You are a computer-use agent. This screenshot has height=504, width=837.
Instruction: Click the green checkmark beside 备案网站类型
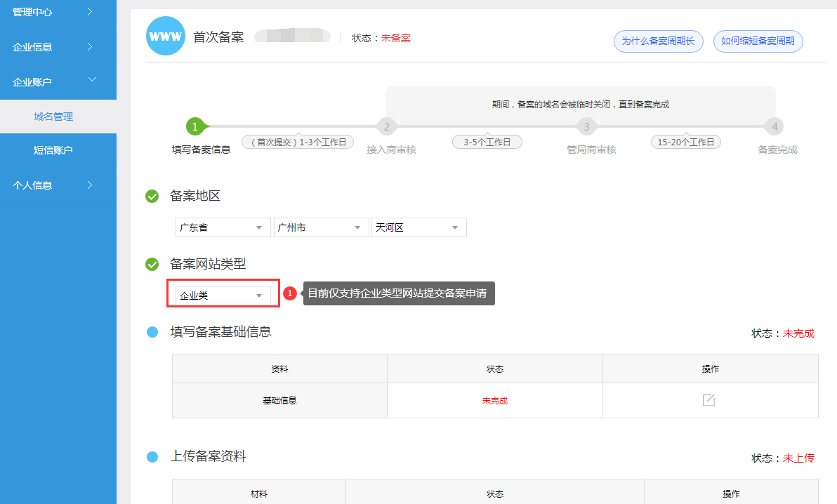point(152,265)
